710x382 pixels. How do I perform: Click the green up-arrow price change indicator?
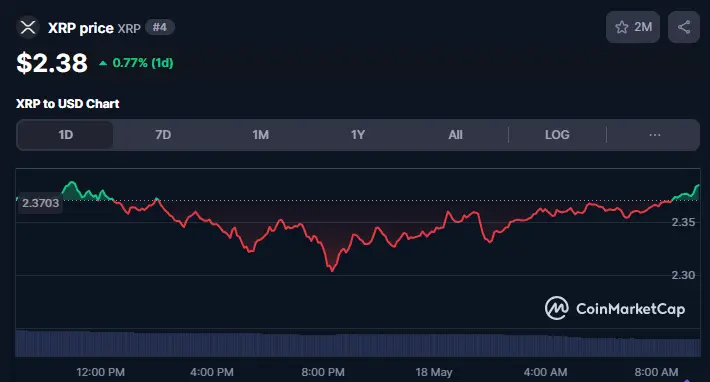(x=103, y=63)
